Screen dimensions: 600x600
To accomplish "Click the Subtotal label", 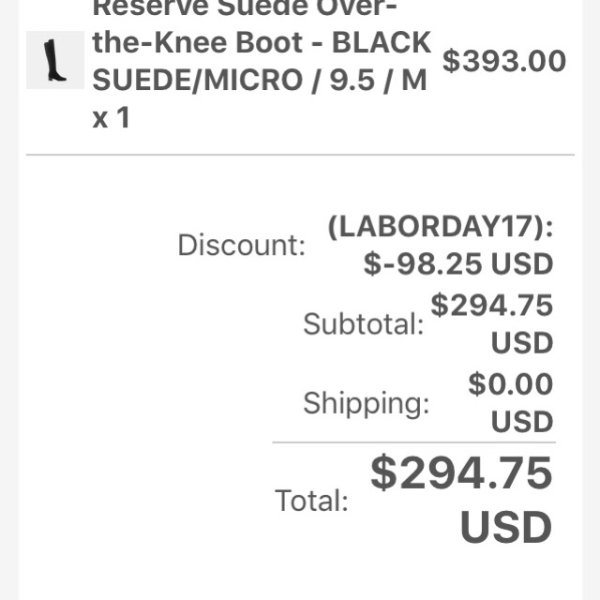I will 364,324.
